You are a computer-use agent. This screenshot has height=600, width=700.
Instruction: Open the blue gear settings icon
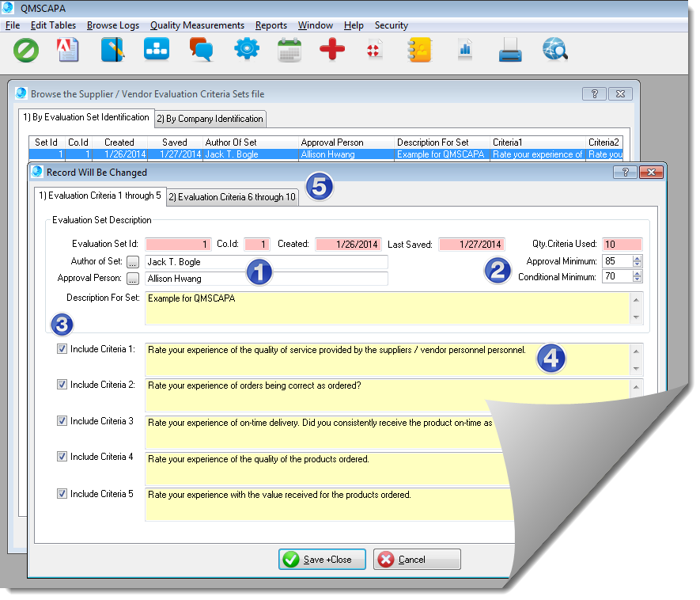pyautogui.click(x=246, y=51)
